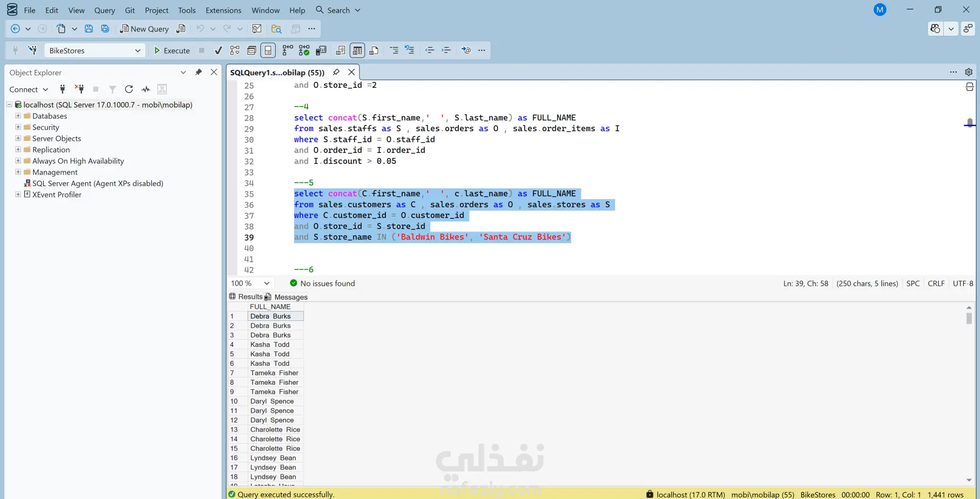Open the 100 % zoom level dropdown

tap(266, 283)
